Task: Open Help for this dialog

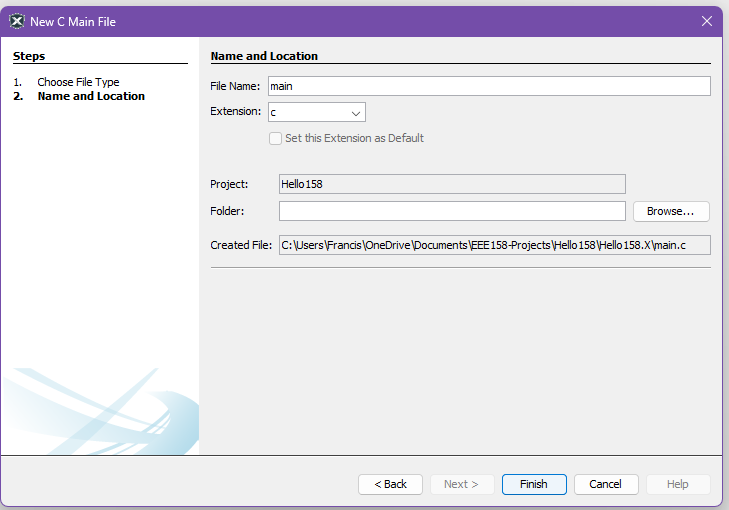Action: point(678,484)
